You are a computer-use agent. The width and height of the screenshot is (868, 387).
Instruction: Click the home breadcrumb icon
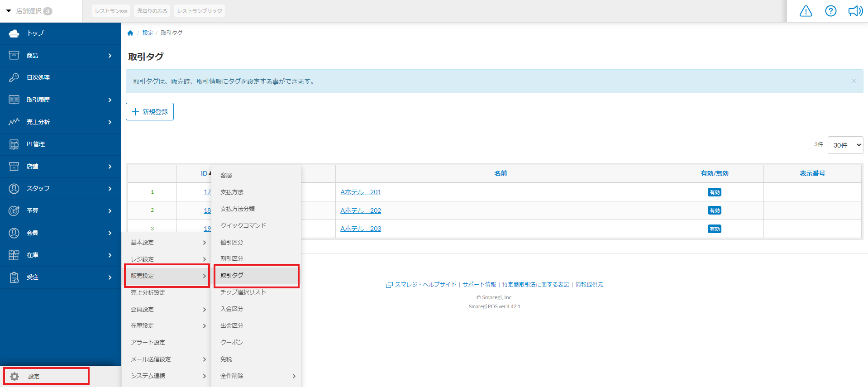(x=130, y=33)
